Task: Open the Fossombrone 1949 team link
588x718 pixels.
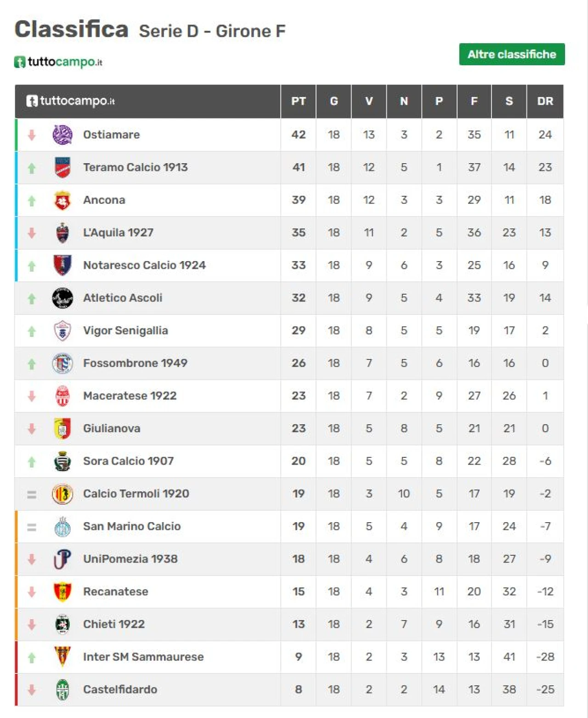Action: tap(135, 363)
